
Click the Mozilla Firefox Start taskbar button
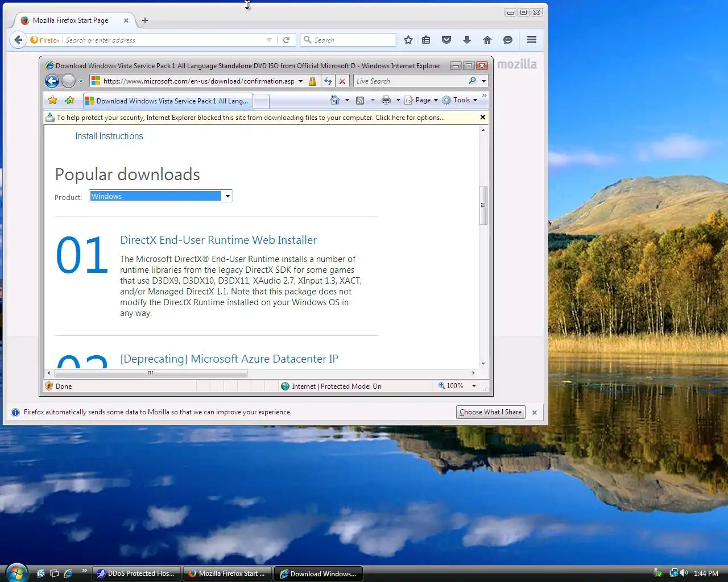point(227,573)
